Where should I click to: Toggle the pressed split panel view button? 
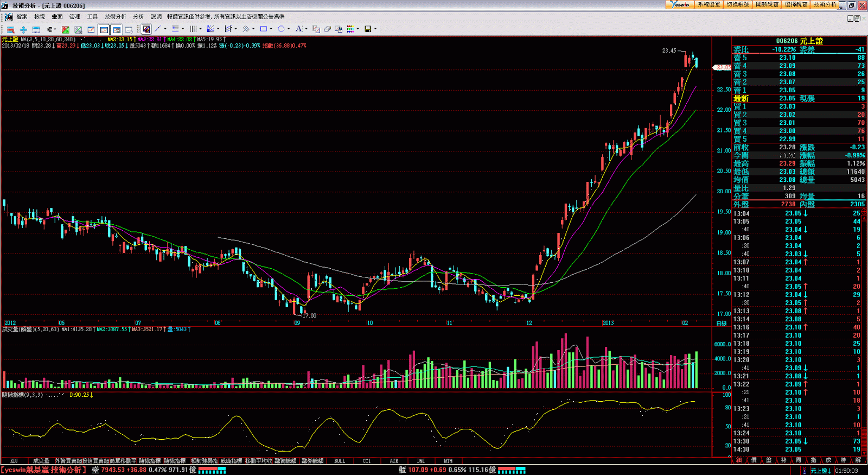[x=117, y=29]
